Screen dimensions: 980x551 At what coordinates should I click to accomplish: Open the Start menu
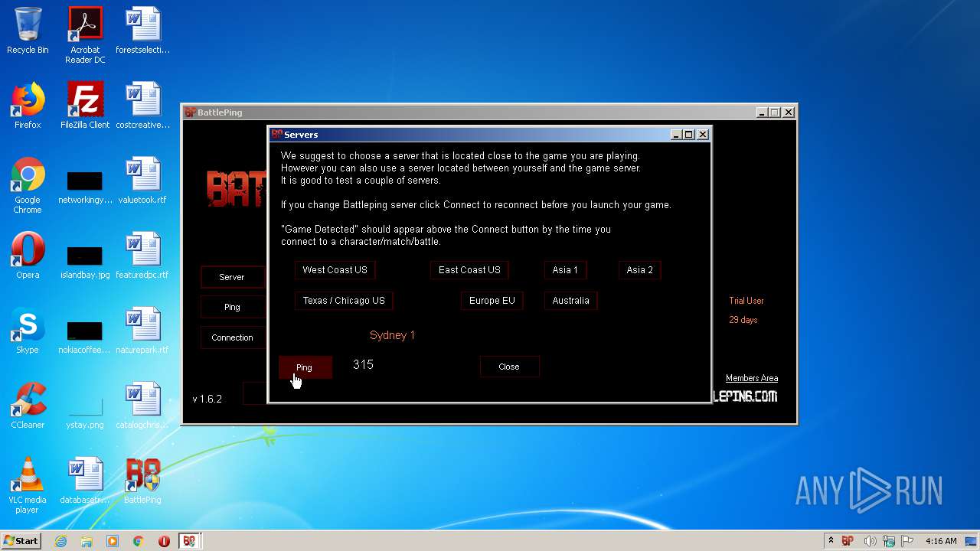click(x=21, y=541)
